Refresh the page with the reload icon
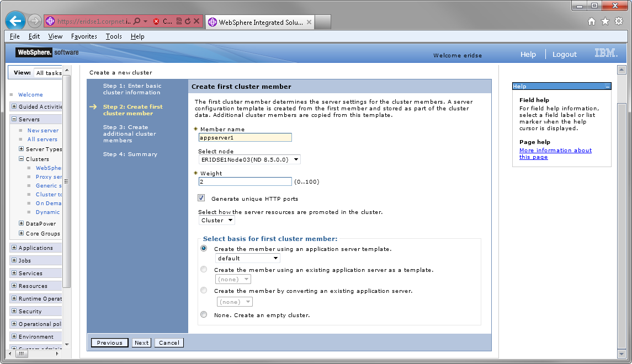 [188, 22]
